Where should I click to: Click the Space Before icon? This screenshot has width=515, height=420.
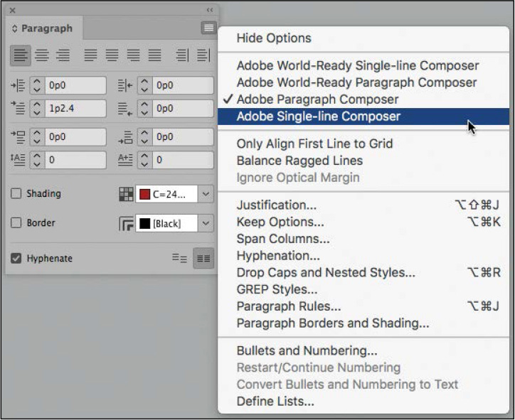pos(18,137)
